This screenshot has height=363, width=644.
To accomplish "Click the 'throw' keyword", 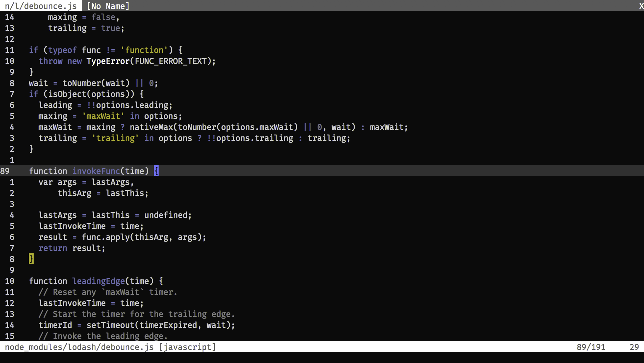I will [50, 61].
